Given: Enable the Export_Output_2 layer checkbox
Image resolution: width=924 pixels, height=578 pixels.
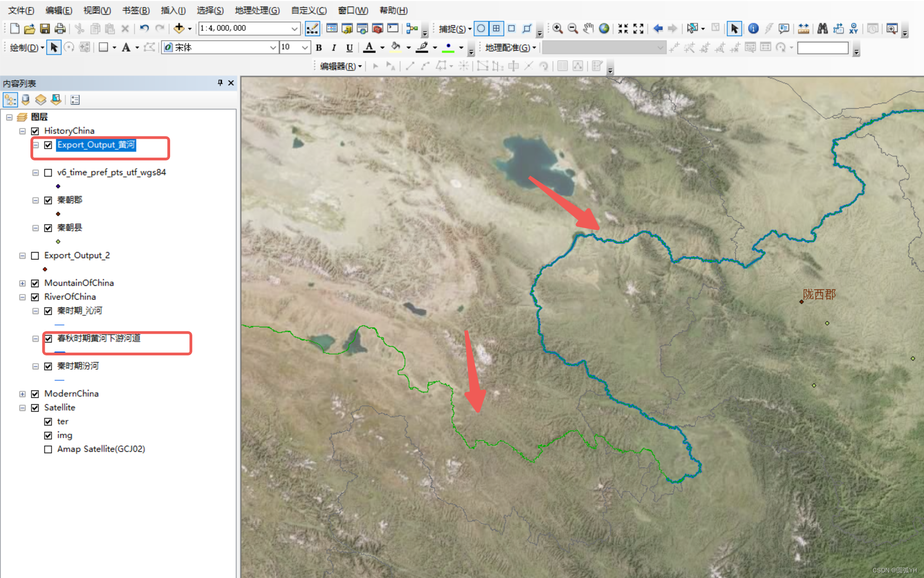Looking at the screenshot, I should 35,255.
